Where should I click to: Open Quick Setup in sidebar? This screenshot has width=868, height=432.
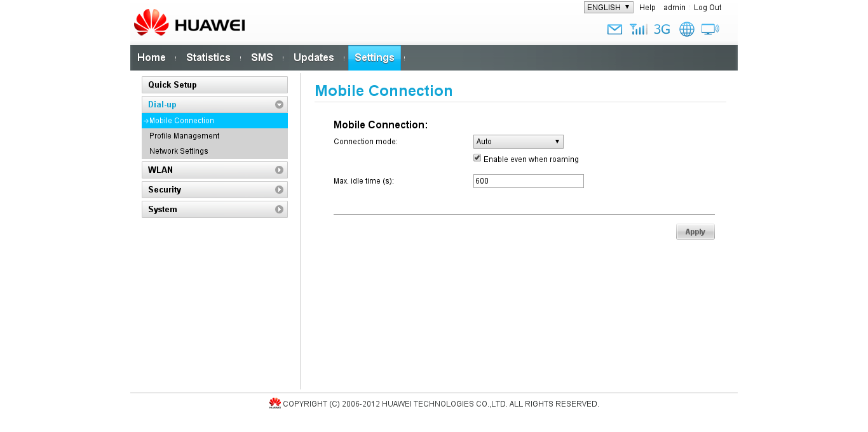pos(215,85)
